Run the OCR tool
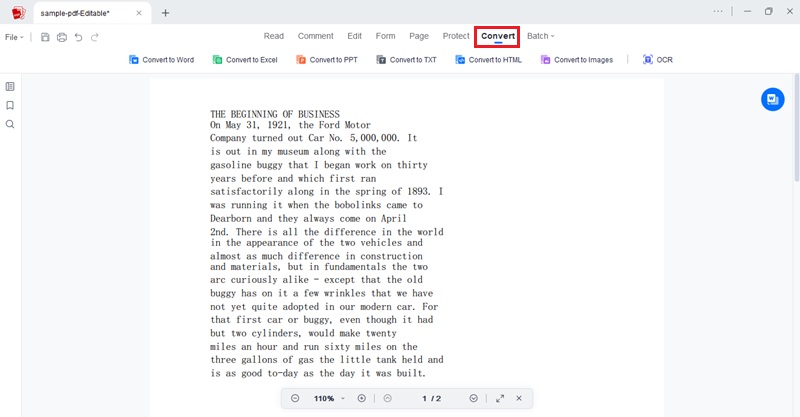800x417 pixels. (658, 60)
